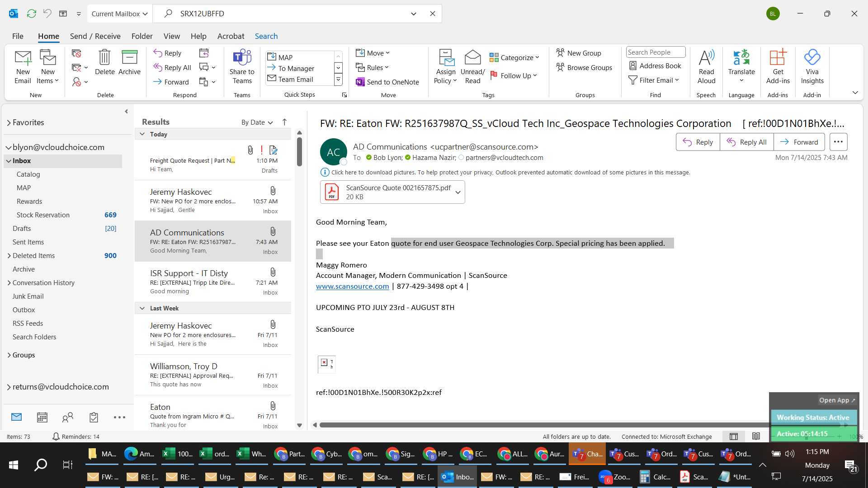Click the Delete trash icon
The height and width of the screenshot is (488, 868).
click(x=104, y=62)
